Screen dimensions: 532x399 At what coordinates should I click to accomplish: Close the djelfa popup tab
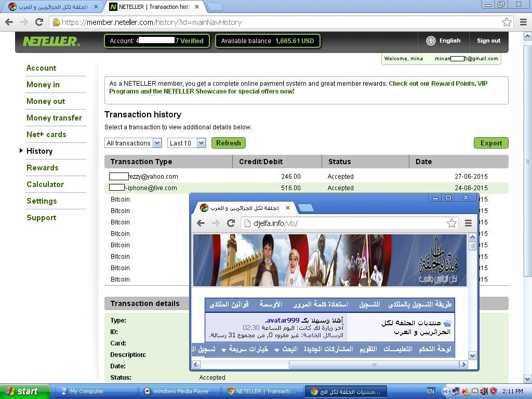[x=288, y=208]
